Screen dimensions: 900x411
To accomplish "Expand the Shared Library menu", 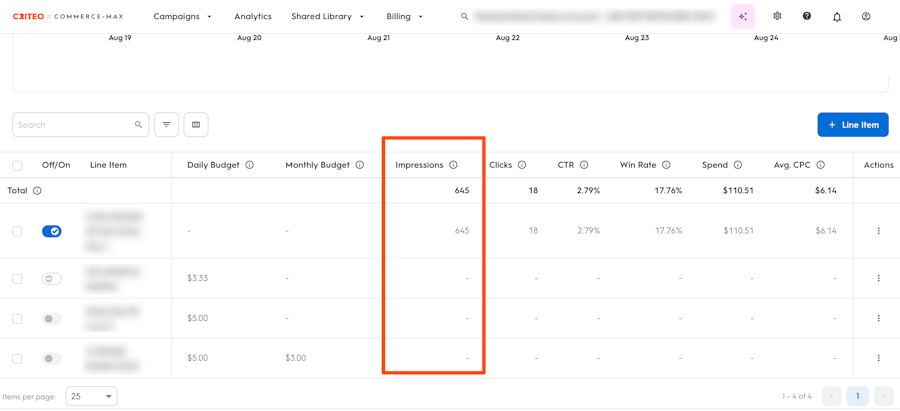I will pyautogui.click(x=328, y=17).
